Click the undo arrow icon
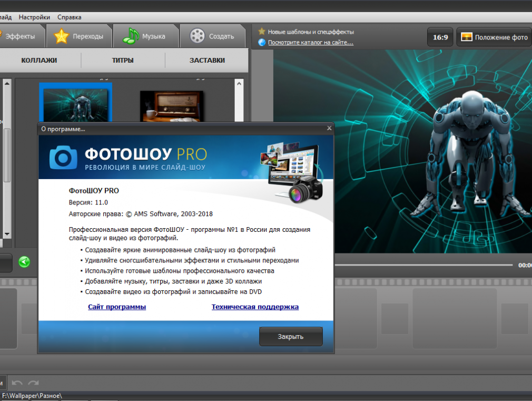Image resolution: width=532 pixels, height=401 pixels. (17, 383)
